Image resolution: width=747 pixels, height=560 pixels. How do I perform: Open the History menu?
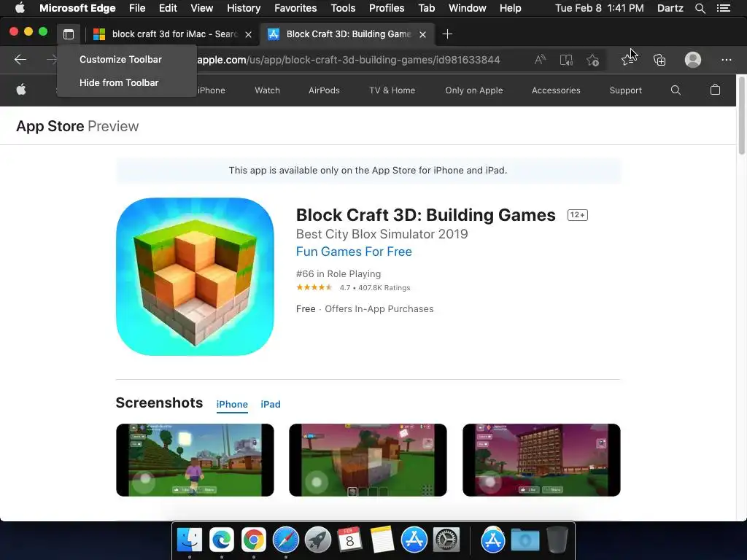pyautogui.click(x=244, y=8)
